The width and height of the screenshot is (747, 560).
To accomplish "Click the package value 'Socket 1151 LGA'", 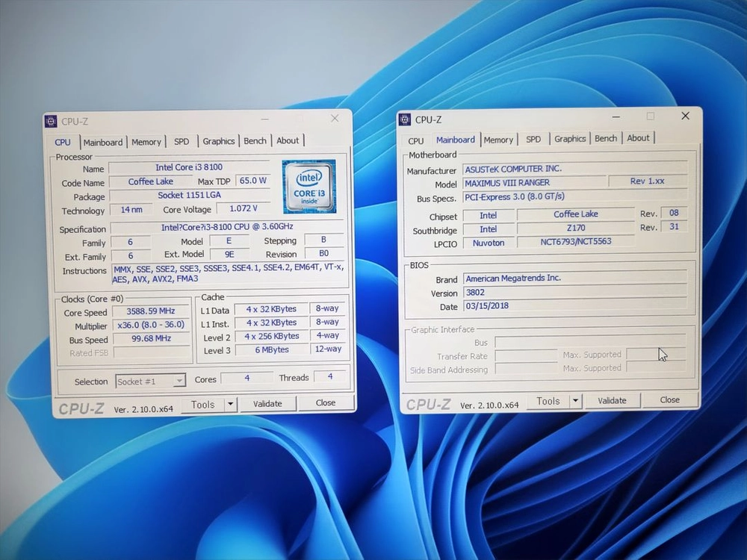I will click(189, 195).
